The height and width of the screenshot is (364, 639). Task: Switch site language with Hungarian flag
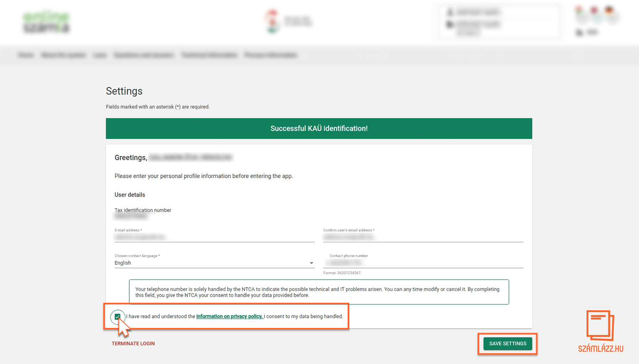point(579,10)
